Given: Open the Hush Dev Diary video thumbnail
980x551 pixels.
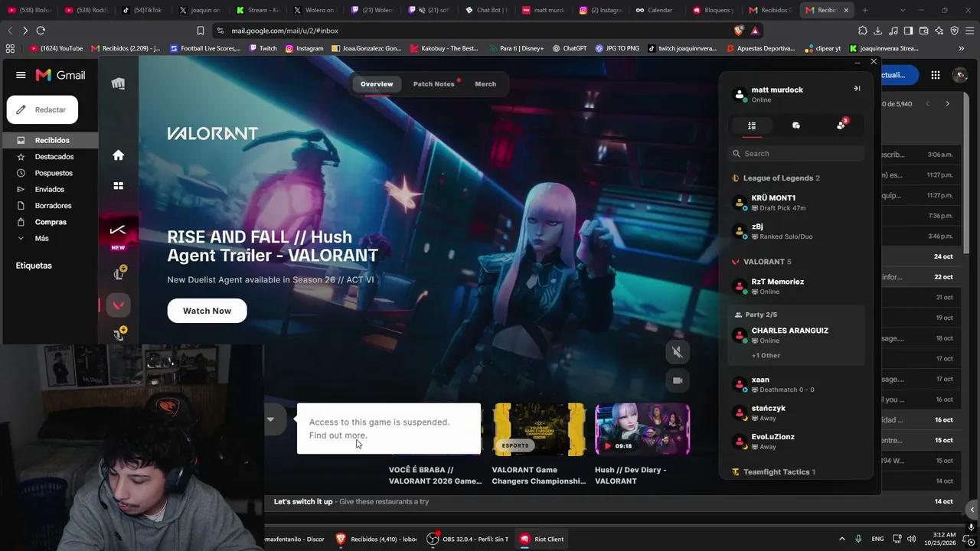Looking at the screenshot, I should [x=642, y=429].
